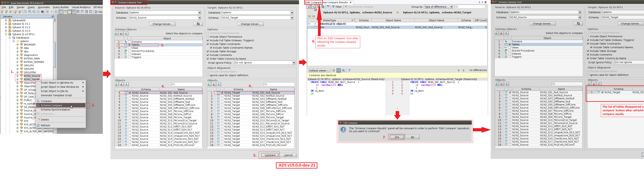This screenshot has width=644, height=177.
Task: Open the Filter tool in results toolbar
Action: (x=337, y=7)
